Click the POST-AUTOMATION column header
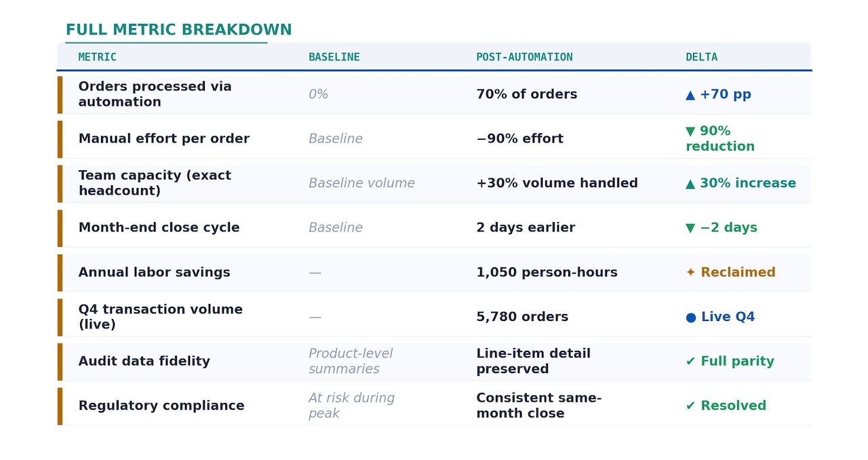The width and height of the screenshot is (868, 460). [524, 57]
